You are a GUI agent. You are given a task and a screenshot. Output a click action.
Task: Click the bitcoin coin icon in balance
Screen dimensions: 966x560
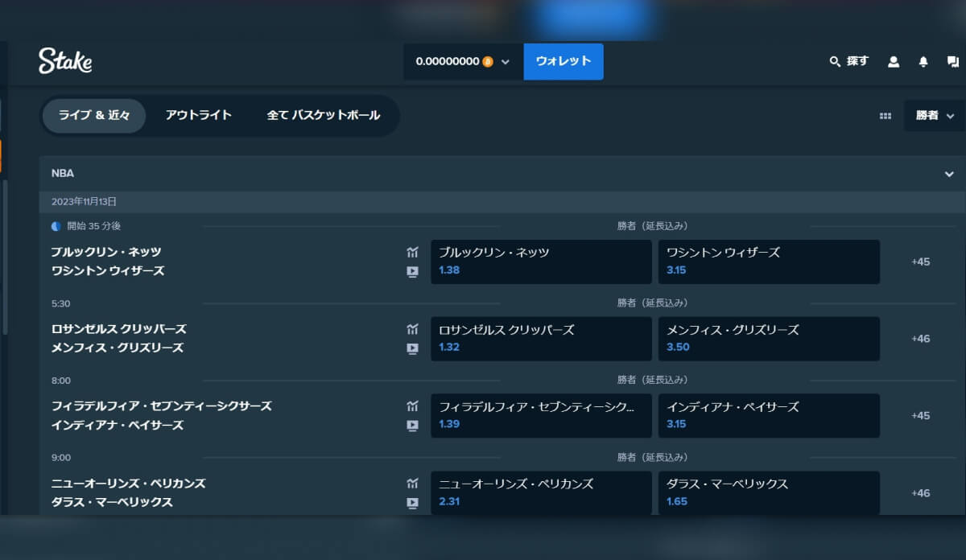coord(488,61)
